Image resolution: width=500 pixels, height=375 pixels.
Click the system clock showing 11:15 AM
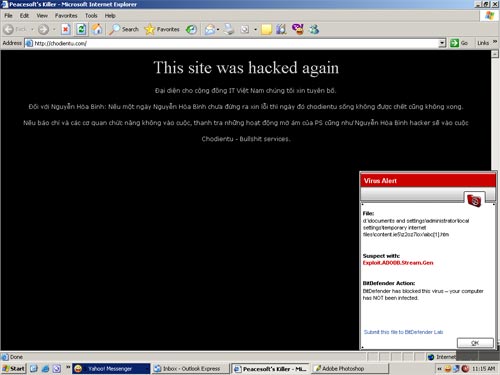pyautogui.click(x=483, y=368)
